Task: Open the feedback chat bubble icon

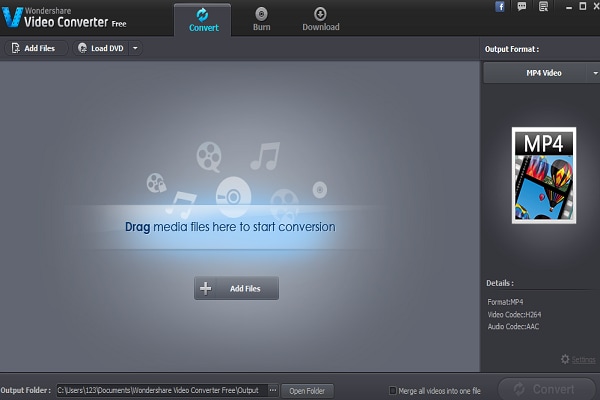Action: [x=522, y=7]
